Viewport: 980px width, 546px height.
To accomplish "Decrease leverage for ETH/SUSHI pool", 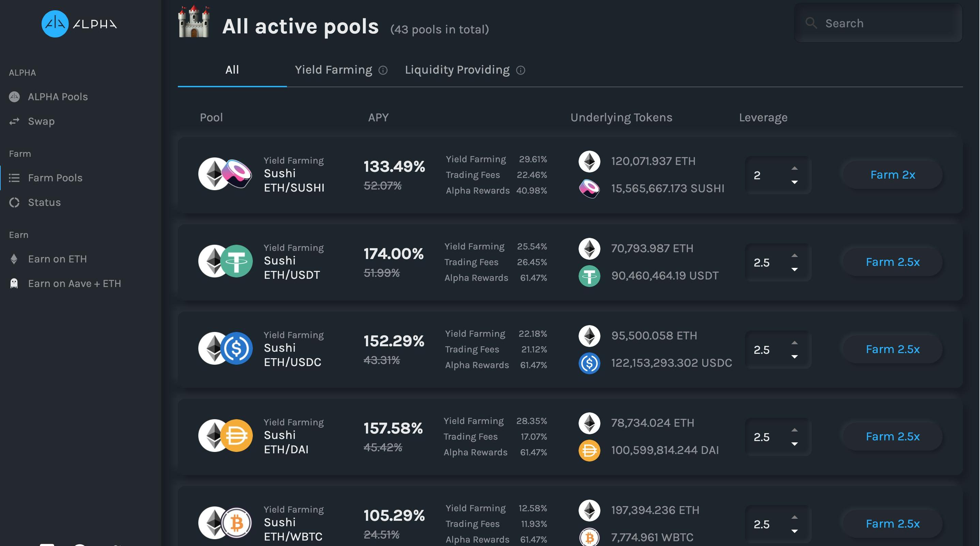I will [x=794, y=182].
